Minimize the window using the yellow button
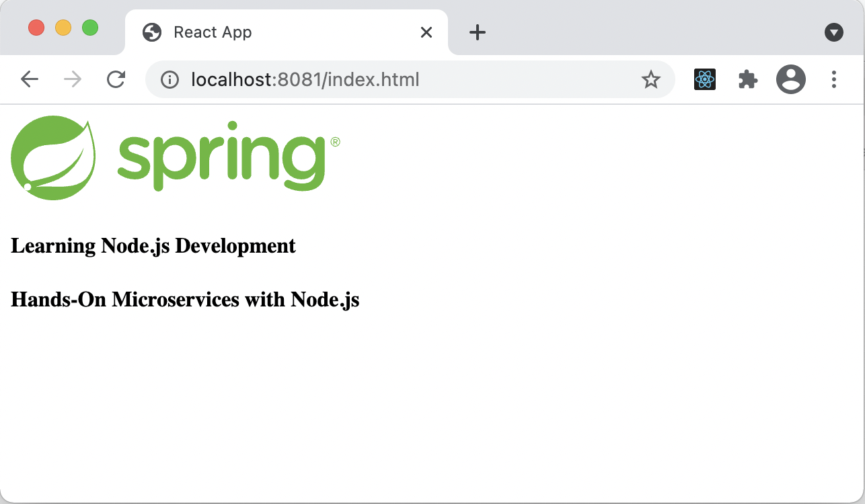The image size is (865, 504). [63, 28]
